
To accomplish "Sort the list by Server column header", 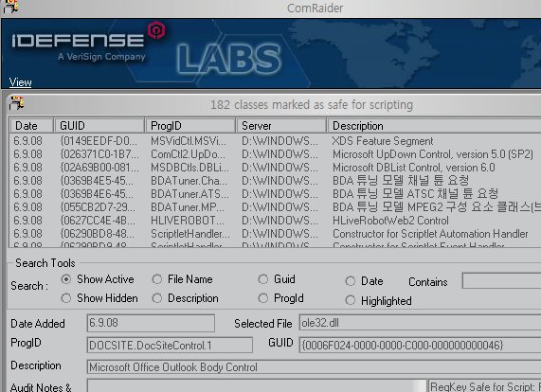I will pos(281,126).
